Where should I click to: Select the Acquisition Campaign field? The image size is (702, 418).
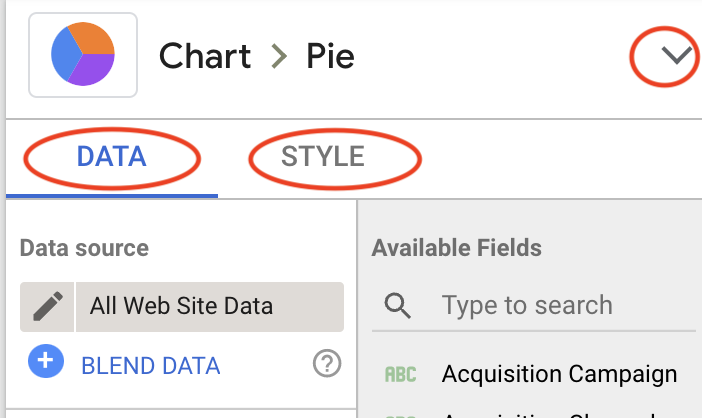(559, 374)
